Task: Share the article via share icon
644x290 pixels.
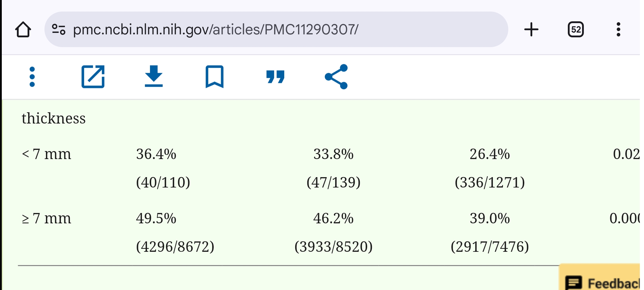Action: 336,77
